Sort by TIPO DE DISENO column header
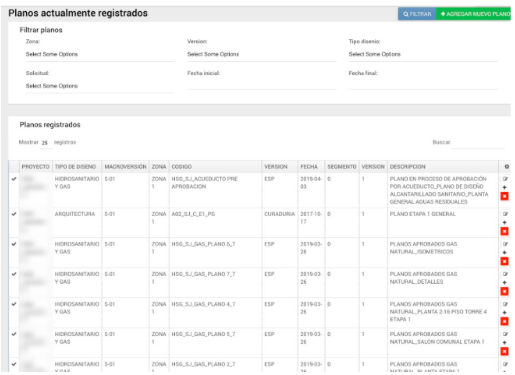 (77, 167)
